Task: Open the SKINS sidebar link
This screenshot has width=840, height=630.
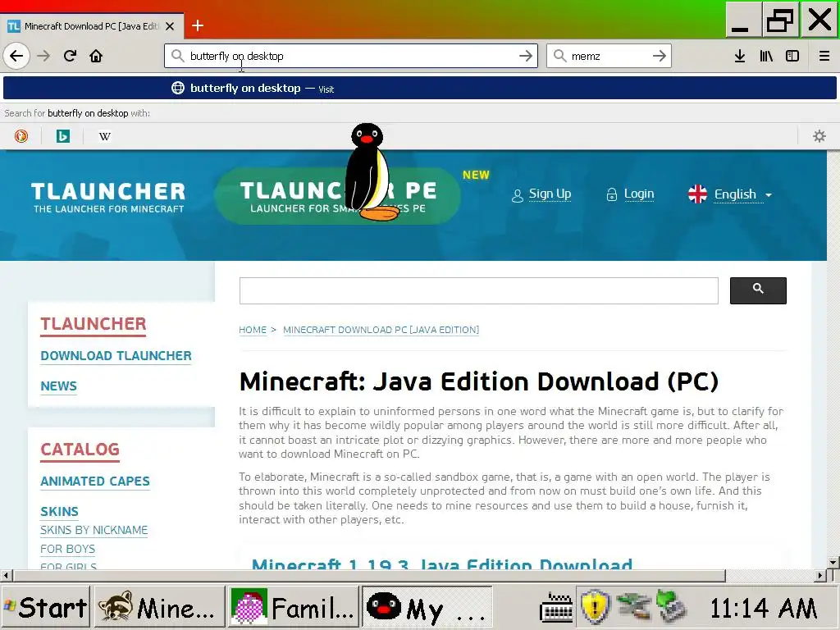Action: pyautogui.click(x=59, y=512)
